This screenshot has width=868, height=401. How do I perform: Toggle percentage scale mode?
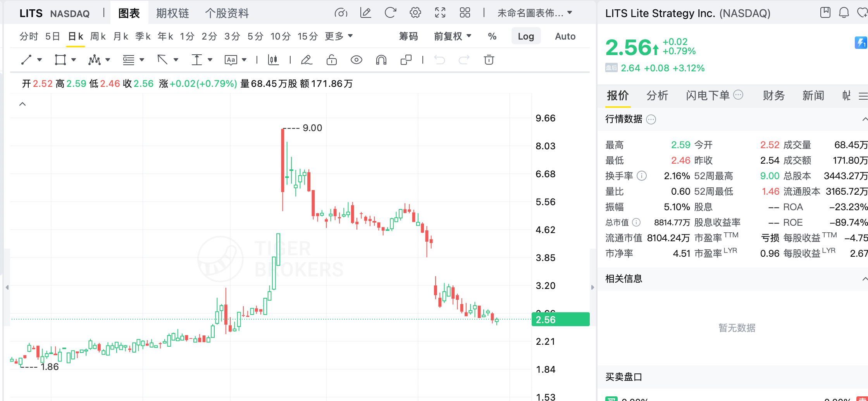tap(492, 36)
